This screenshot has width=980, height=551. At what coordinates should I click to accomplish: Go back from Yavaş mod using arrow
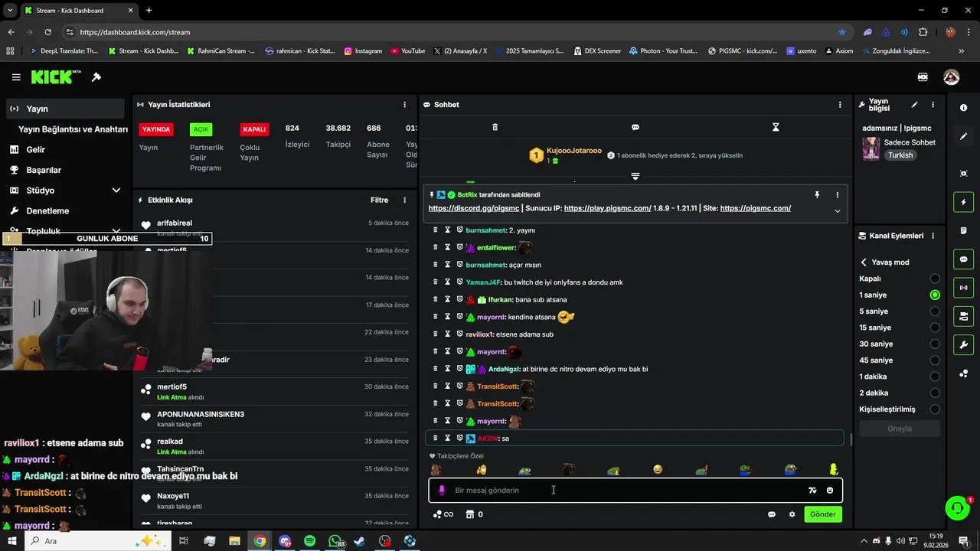864,262
